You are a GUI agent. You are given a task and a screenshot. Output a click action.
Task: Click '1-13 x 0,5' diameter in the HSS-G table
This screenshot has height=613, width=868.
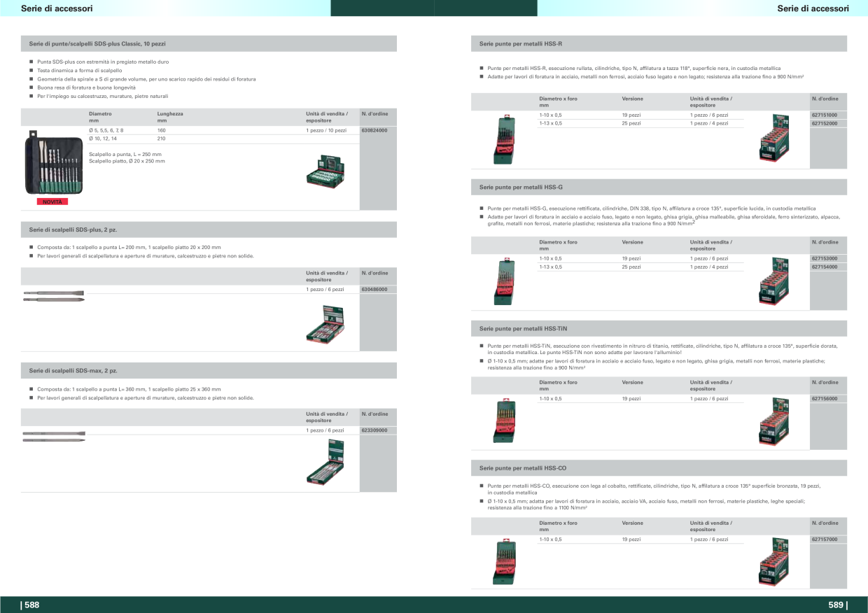[x=550, y=267]
